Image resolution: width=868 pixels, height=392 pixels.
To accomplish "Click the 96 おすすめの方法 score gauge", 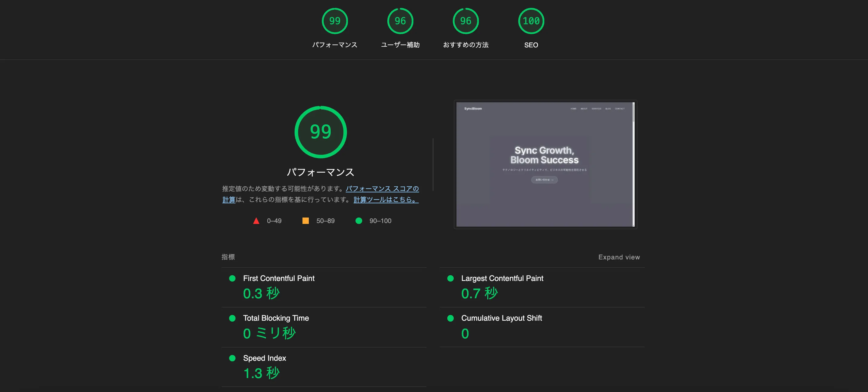I will click(x=466, y=21).
